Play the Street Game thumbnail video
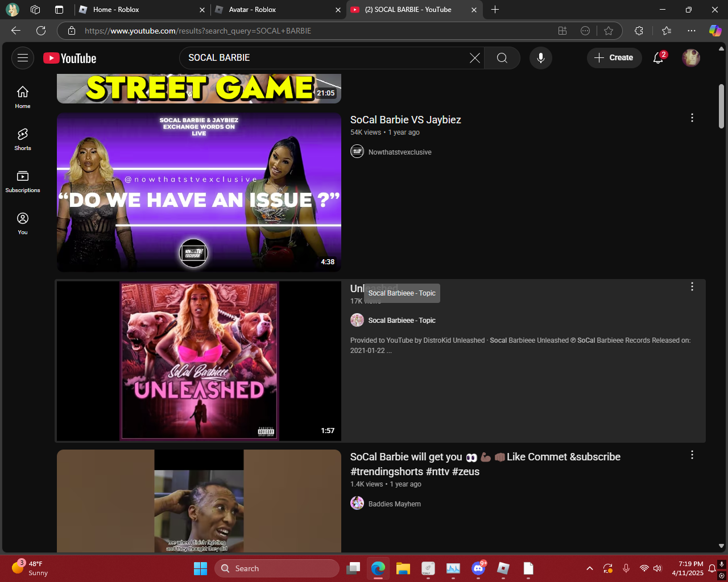This screenshot has width=728, height=582. coord(199,89)
